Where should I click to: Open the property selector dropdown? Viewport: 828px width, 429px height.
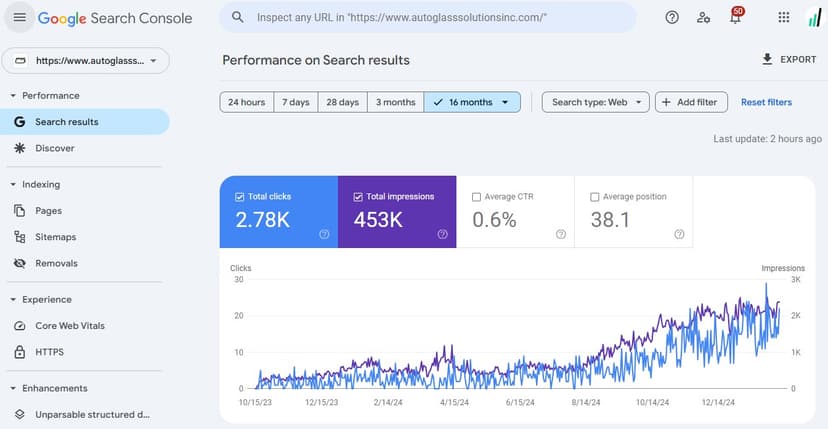coord(86,61)
